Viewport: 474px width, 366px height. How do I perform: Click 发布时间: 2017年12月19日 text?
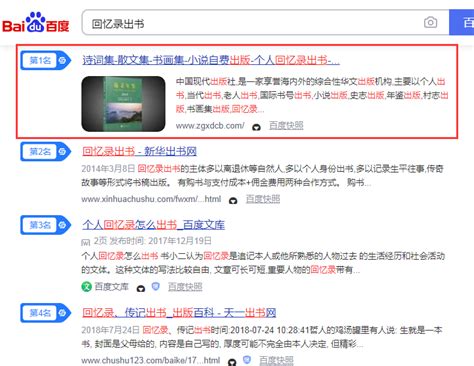point(160,241)
